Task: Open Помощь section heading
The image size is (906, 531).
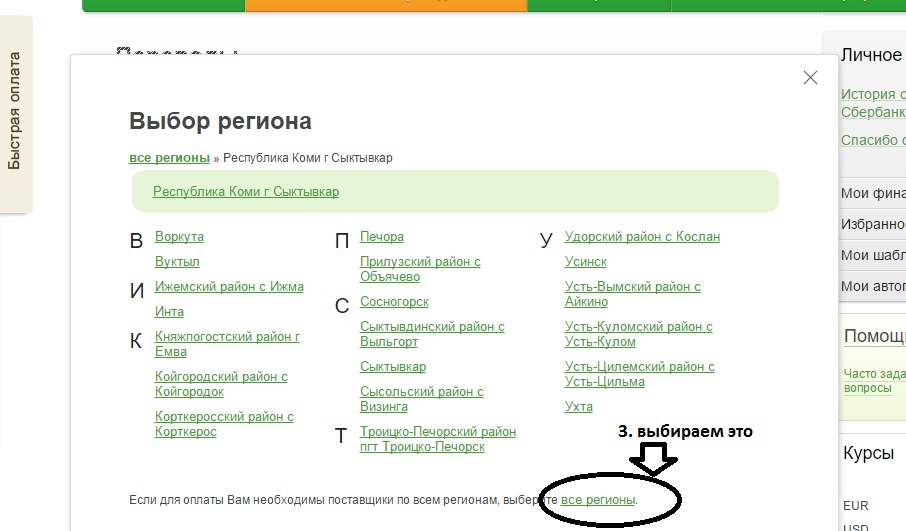Action: pyautogui.click(x=875, y=336)
